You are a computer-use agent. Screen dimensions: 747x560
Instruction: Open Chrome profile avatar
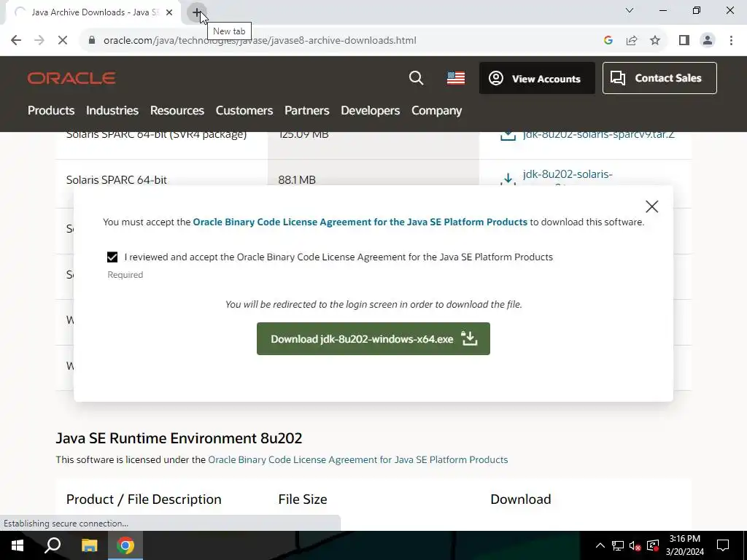[708, 41]
